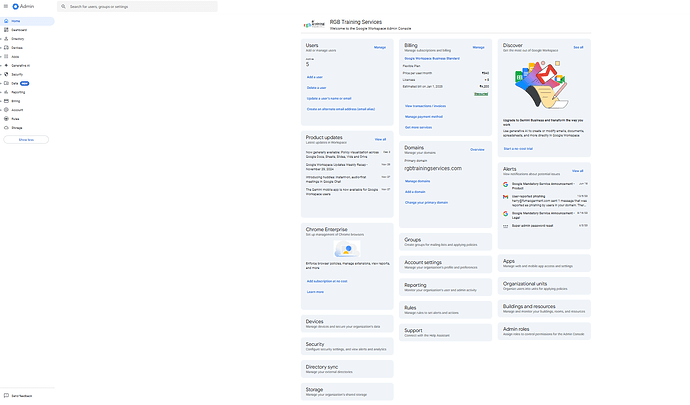Screen dimensions: 690x405
Task: Click the RGB Training Services organization logo
Action: [x=314, y=25]
